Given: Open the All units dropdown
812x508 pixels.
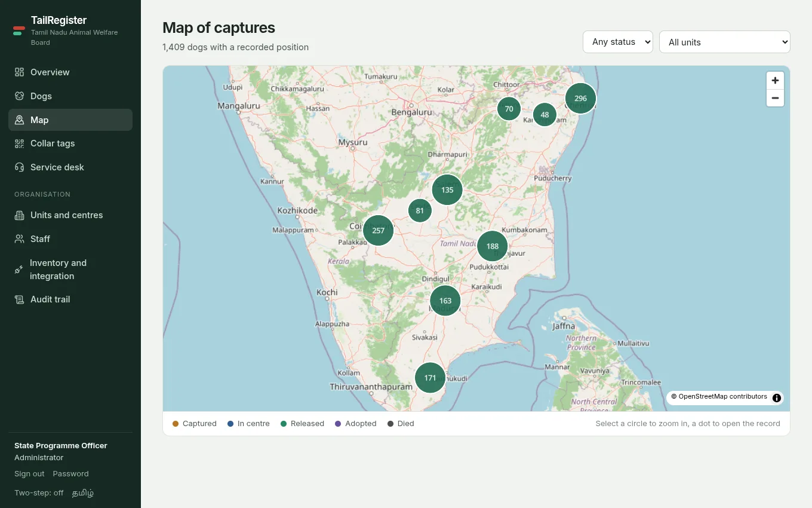Looking at the screenshot, I should [x=725, y=42].
